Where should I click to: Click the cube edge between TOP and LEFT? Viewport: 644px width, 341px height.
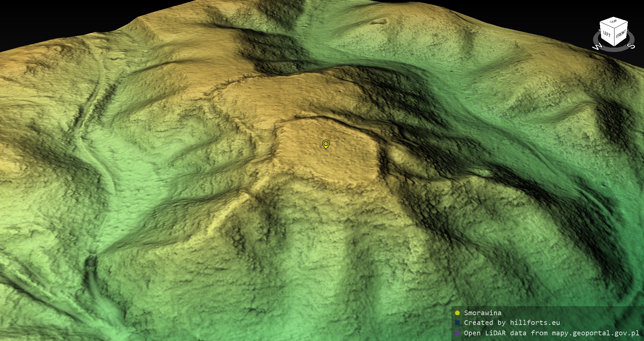coord(606,24)
